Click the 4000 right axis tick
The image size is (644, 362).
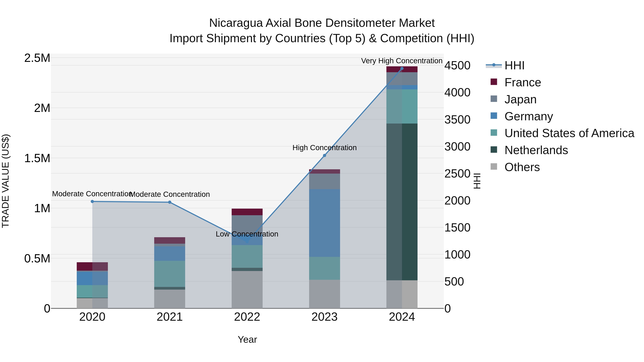coord(457,92)
